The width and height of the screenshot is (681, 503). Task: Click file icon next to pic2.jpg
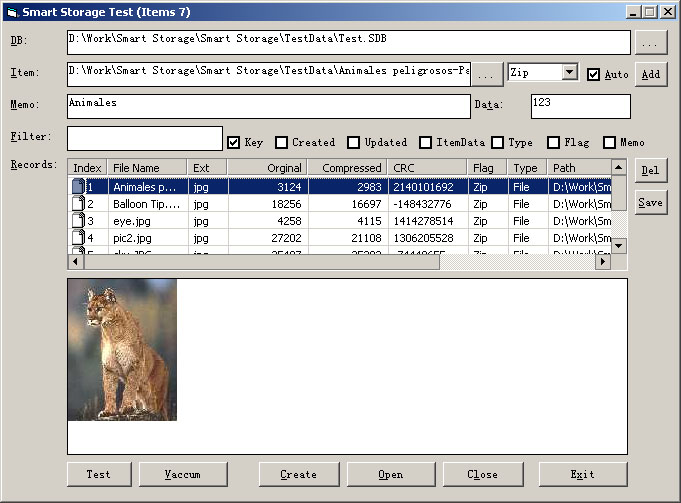coord(79,238)
